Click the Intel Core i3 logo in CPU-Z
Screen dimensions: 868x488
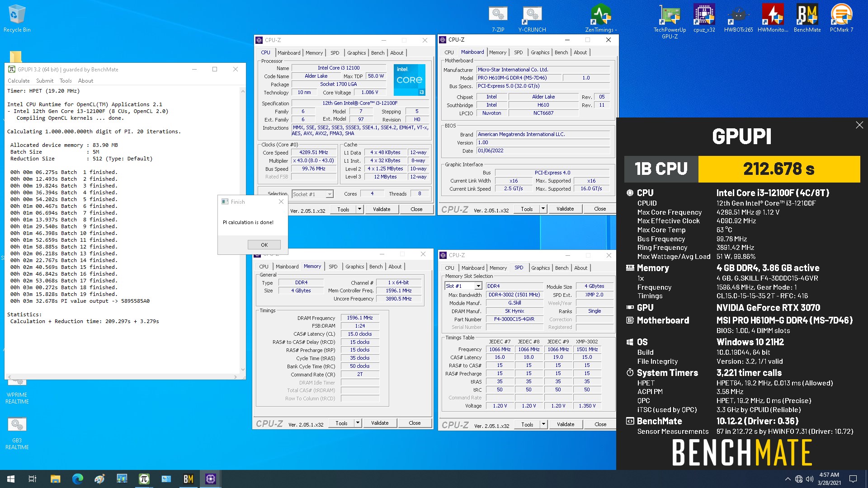[409, 80]
